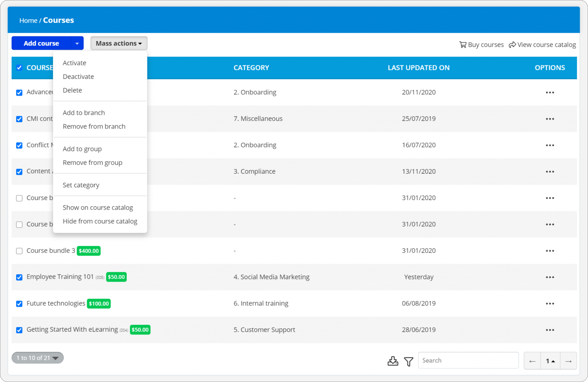The width and height of the screenshot is (588, 382).
Task: Open options menu for Getting Started With eLearning
Action: 550,330
